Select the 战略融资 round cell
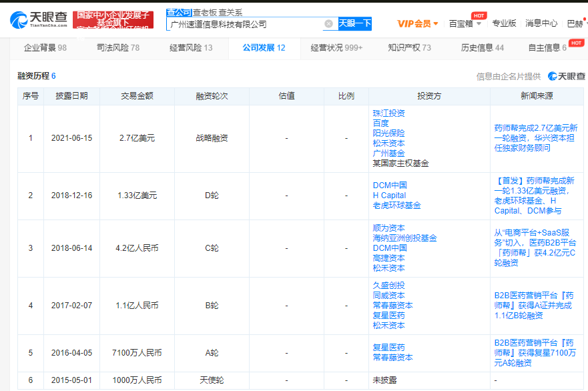This screenshot has width=588, height=391. 212,138
